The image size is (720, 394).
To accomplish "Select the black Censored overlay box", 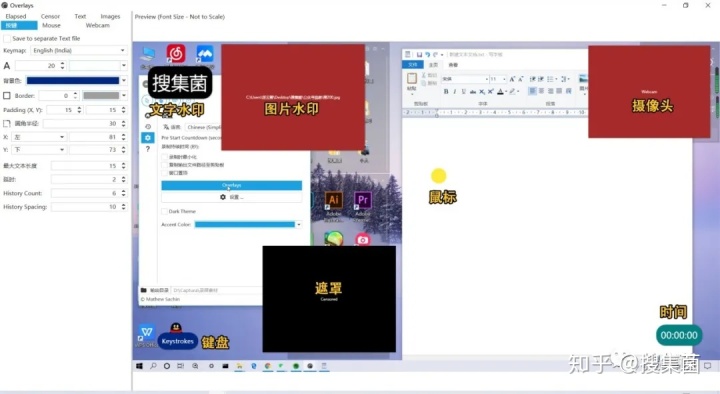I will point(329,298).
